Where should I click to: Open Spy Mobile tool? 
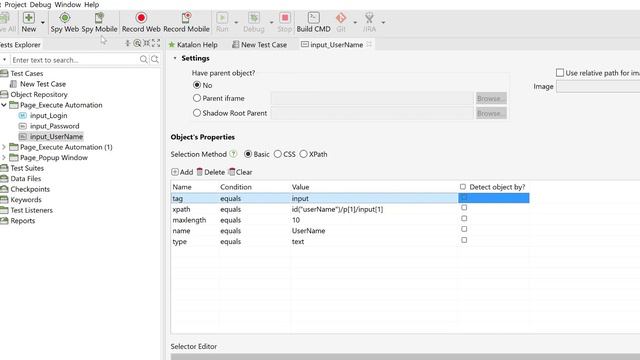[99, 22]
